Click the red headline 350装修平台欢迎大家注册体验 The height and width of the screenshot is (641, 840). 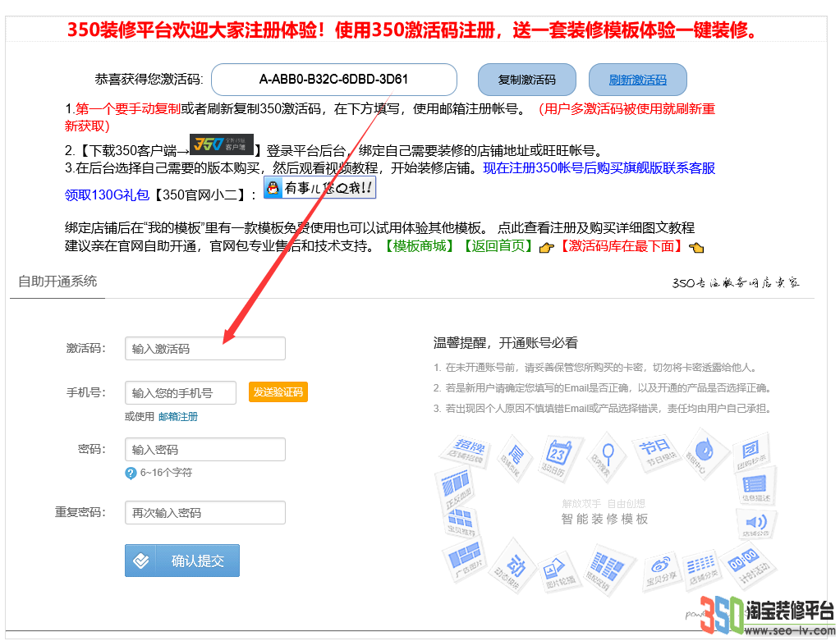click(x=193, y=30)
